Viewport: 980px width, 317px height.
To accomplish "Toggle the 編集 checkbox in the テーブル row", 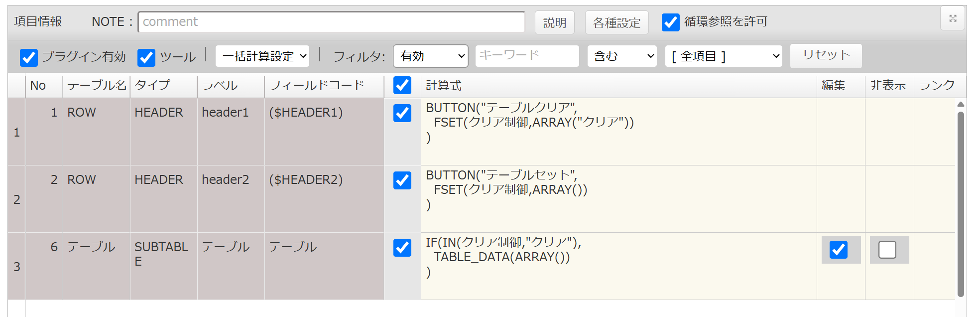I will click(838, 250).
